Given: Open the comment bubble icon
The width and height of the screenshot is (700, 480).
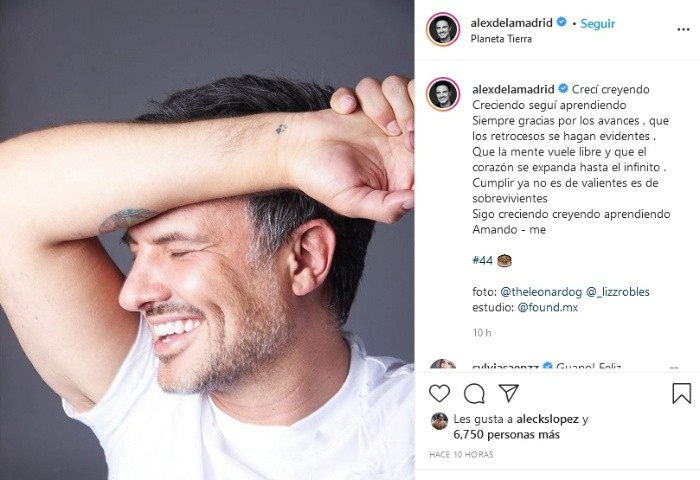Looking at the screenshot, I should [474, 393].
